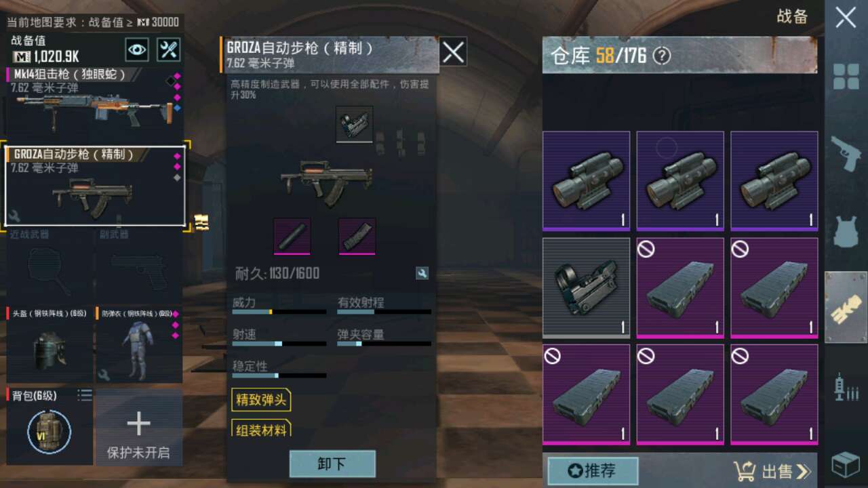Select the equipped scope attachment slot
Image resolution: width=868 pixels, height=488 pixels.
click(x=354, y=124)
